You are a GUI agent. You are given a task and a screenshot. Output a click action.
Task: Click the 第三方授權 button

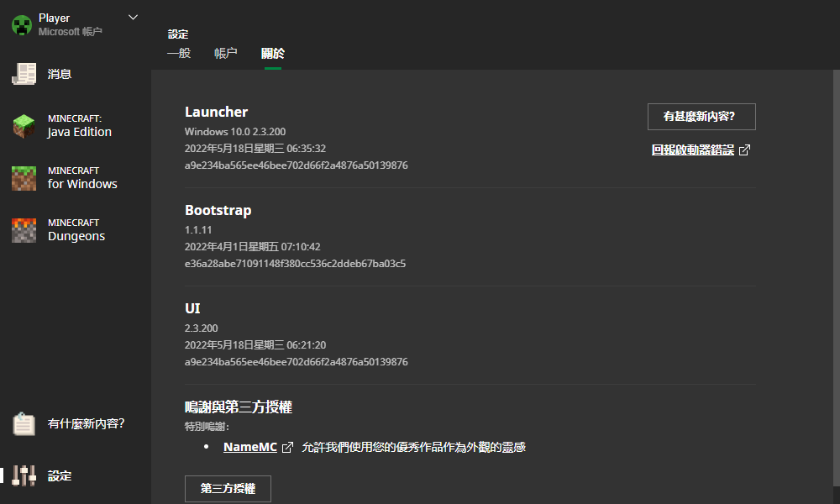228,489
